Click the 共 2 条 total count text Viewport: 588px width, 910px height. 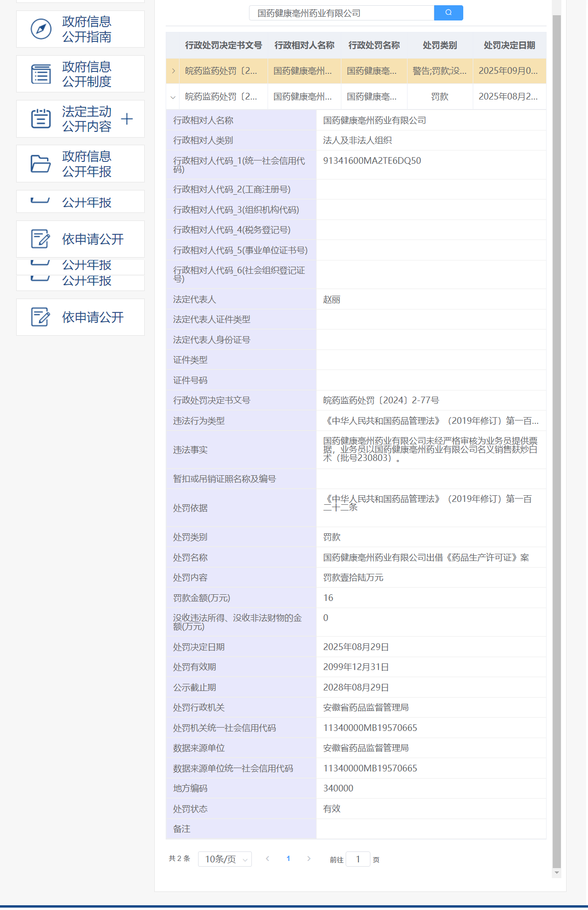point(179,859)
